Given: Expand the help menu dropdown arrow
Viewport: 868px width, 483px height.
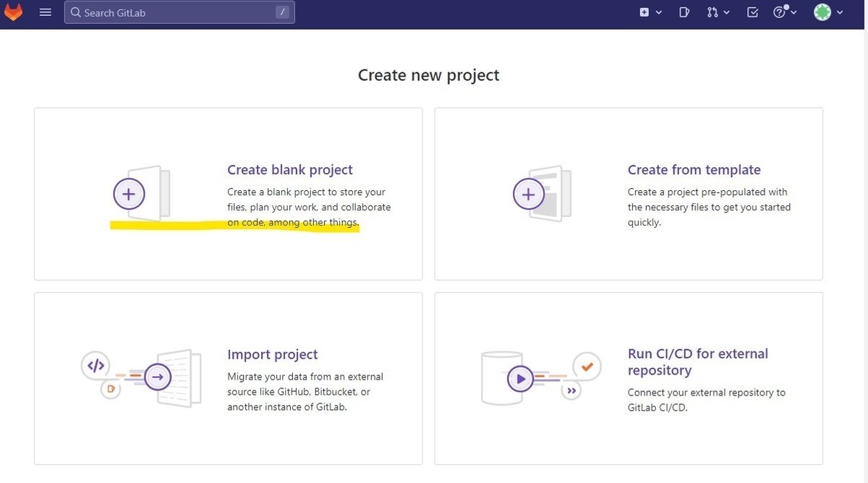Looking at the screenshot, I should [x=793, y=13].
